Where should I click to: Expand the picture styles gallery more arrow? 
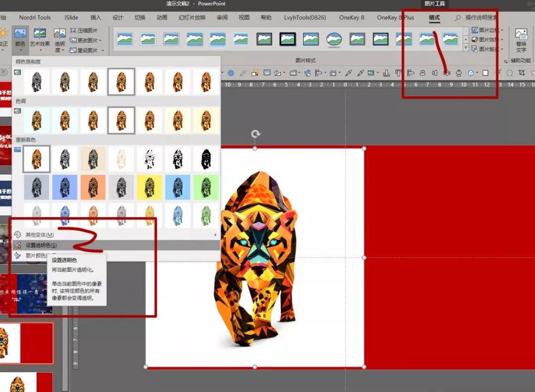[x=466, y=48]
